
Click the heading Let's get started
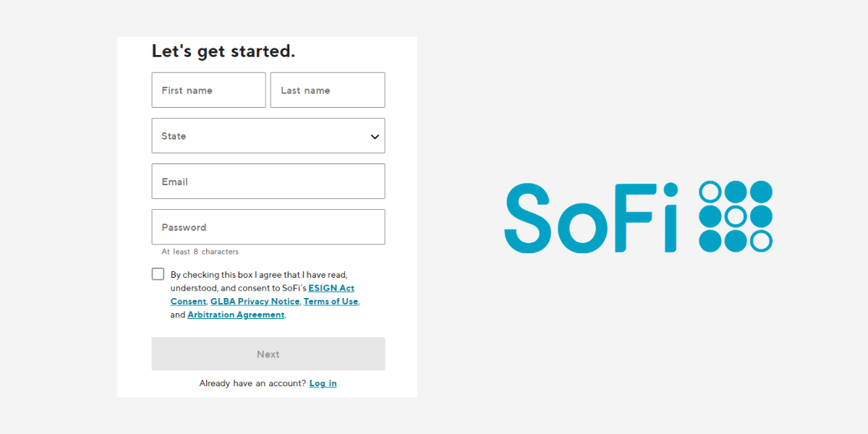(223, 51)
